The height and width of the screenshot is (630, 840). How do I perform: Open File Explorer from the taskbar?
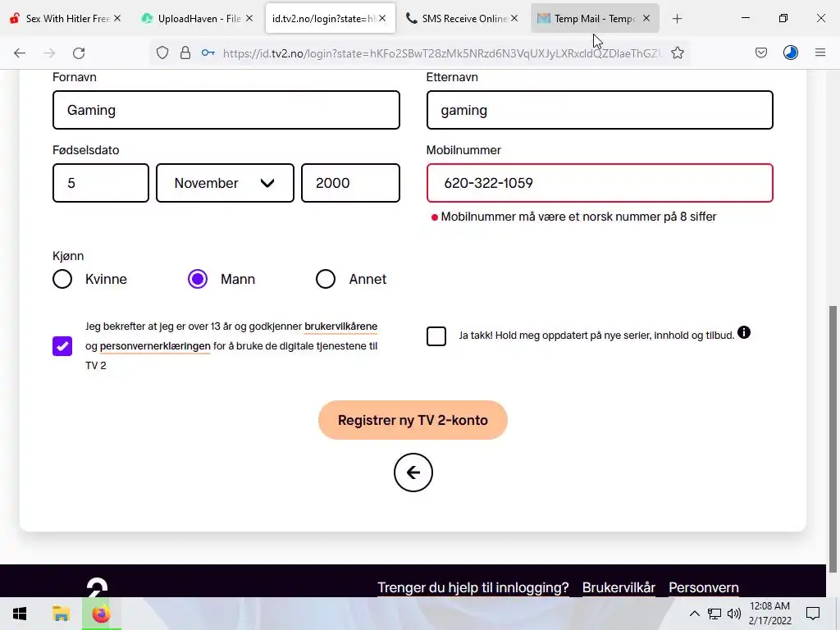tap(61, 614)
